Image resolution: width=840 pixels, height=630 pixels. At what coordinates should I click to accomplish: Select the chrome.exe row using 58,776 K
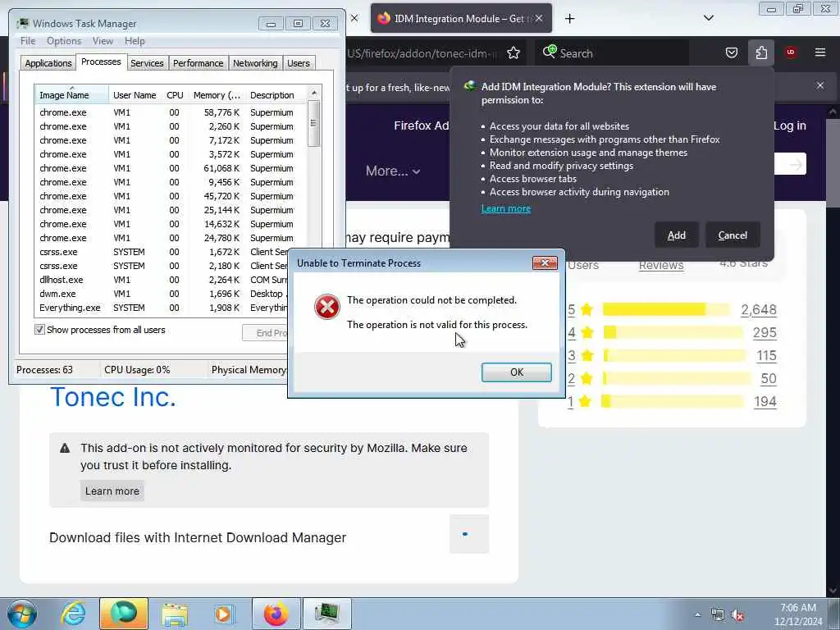[x=171, y=112]
